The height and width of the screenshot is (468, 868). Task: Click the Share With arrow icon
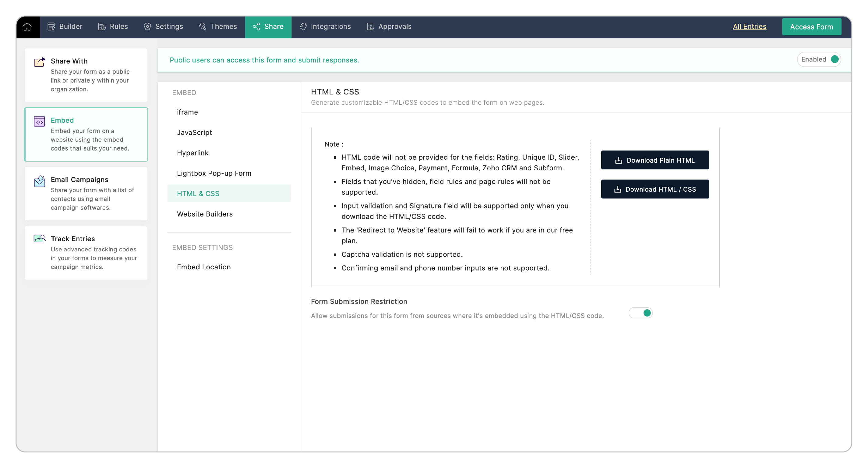39,62
